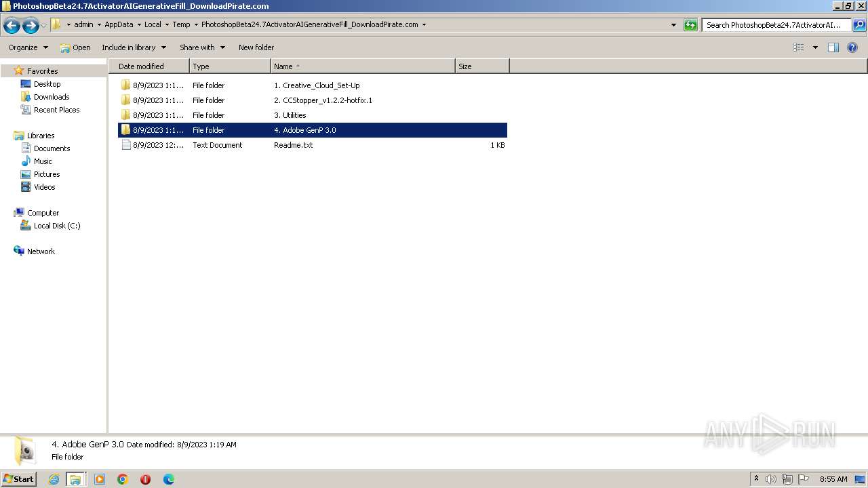Click AppData in the breadcrumb path

(119, 24)
